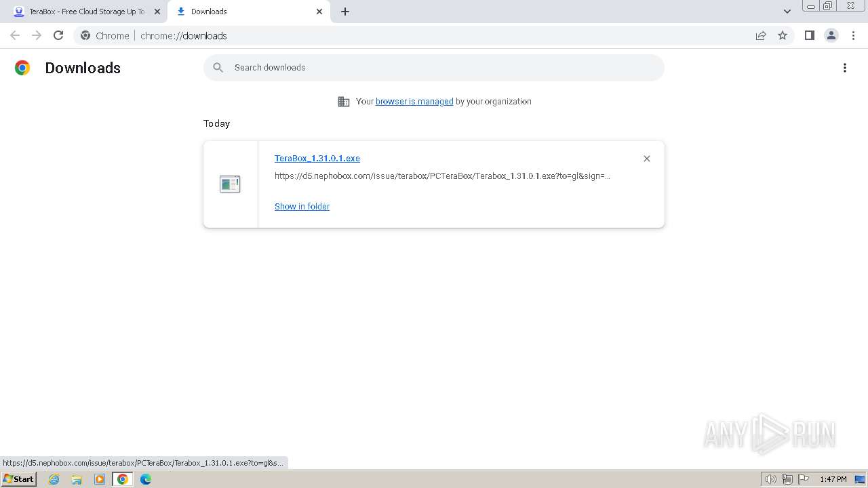Restore down the Chrome window

click(x=828, y=6)
